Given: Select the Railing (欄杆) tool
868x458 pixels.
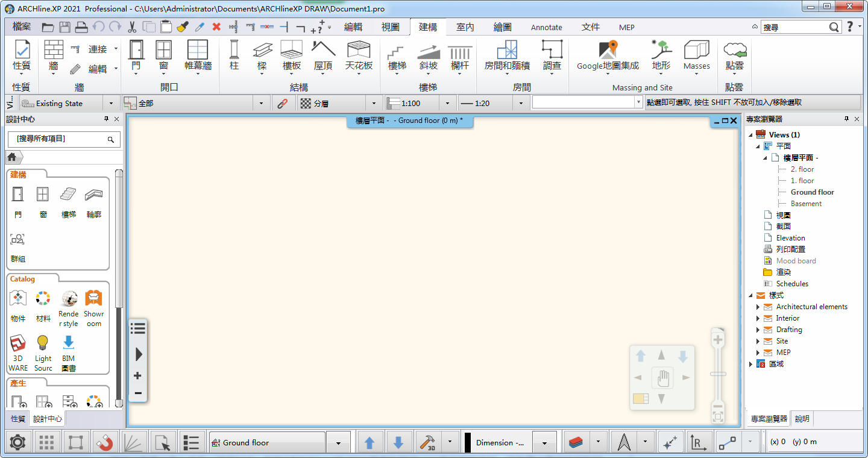Looking at the screenshot, I should pyautogui.click(x=460, y=55).
